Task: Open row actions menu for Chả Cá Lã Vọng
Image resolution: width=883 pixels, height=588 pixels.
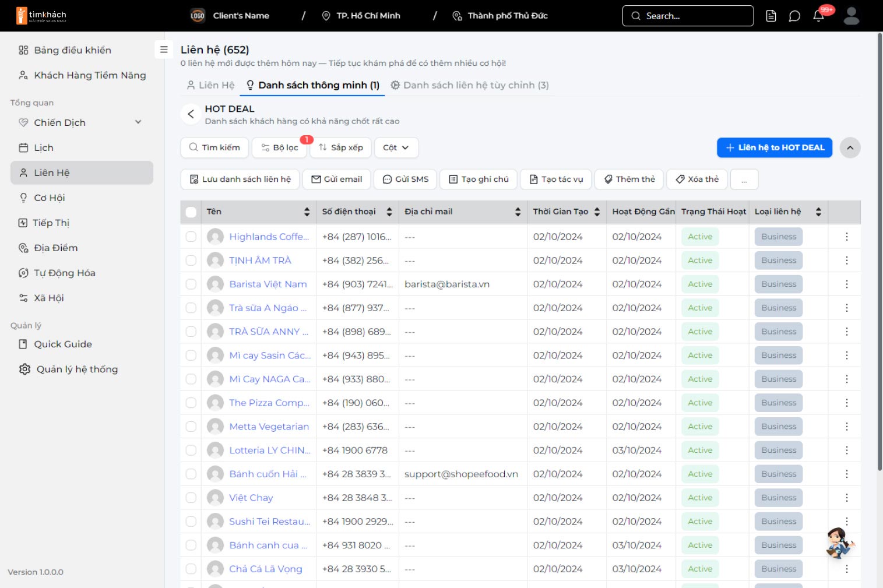Action: tap(847, 569)
